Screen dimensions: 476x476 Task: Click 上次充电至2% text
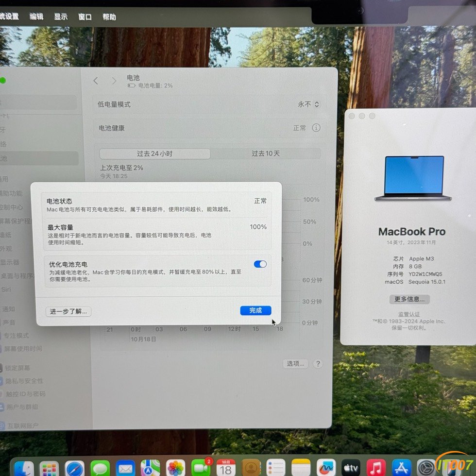click(x=122, y=168)
